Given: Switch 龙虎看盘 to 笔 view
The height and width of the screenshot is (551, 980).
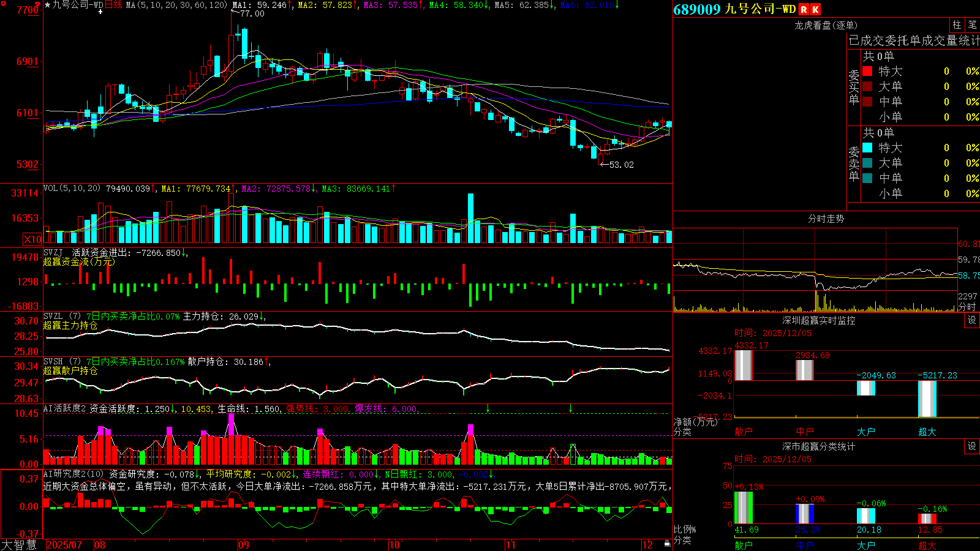Looking at the screenshot, I should (972, 24).
